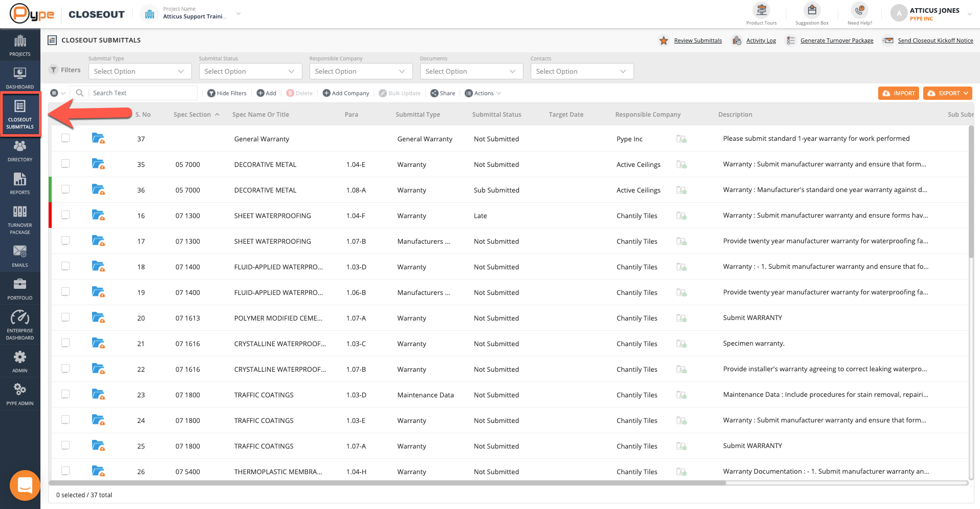The width and height of the screenshot is (980, 509).
Task: Click the vertical table scrollbar
Action: [971, 192]
